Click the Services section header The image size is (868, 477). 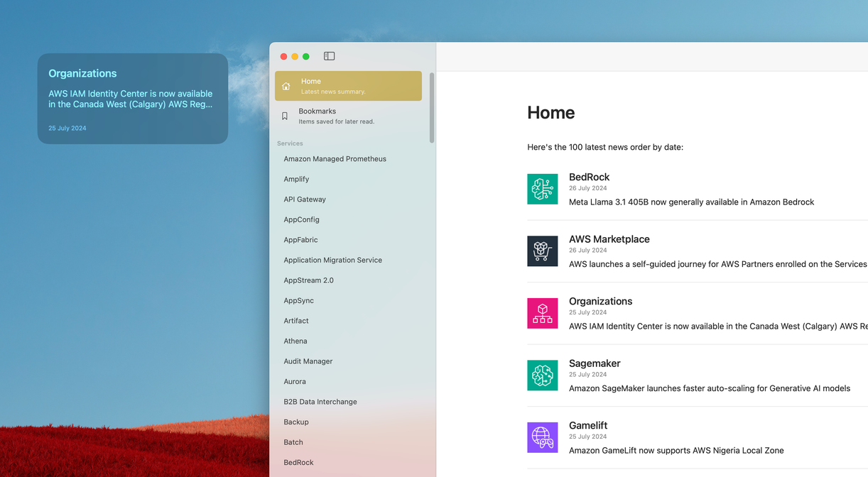[290, 143]
